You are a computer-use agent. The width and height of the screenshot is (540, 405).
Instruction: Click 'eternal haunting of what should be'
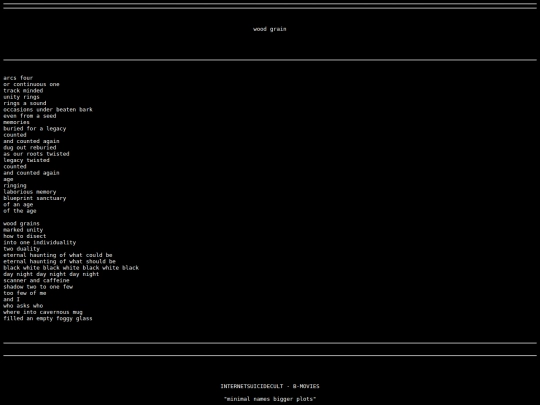tap(60, 261)
